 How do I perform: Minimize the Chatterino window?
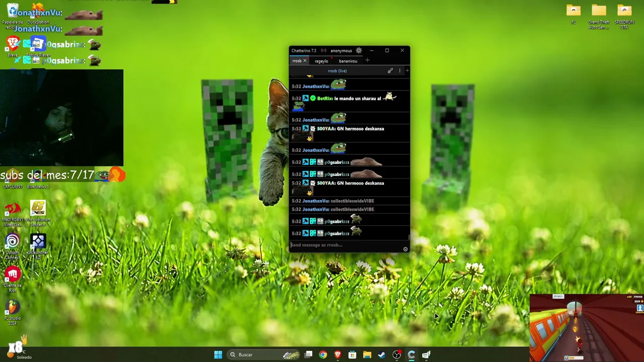pyautogui.click(x=371, y=50)
